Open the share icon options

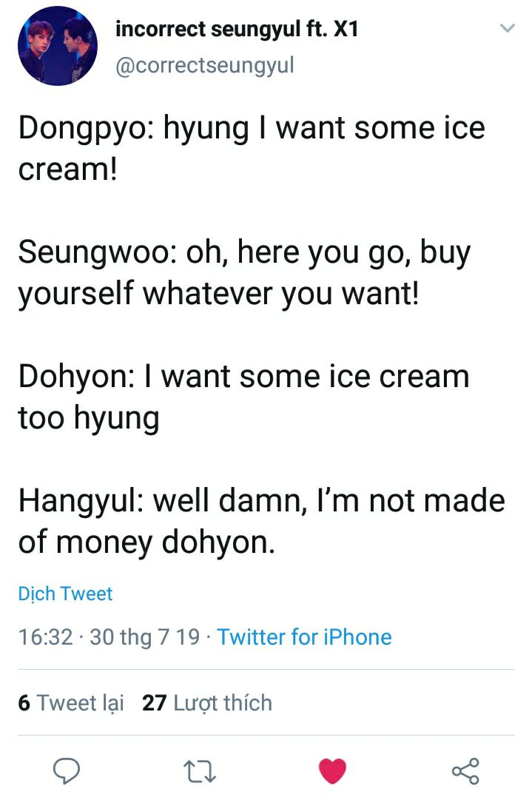click(465, 770)
